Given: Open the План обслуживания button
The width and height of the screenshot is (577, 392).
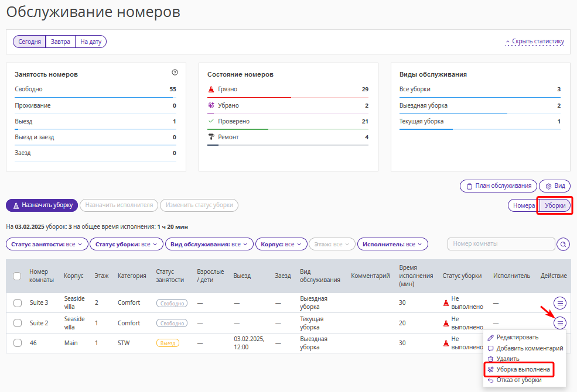Looking at the screenshot, I should 498,186.
